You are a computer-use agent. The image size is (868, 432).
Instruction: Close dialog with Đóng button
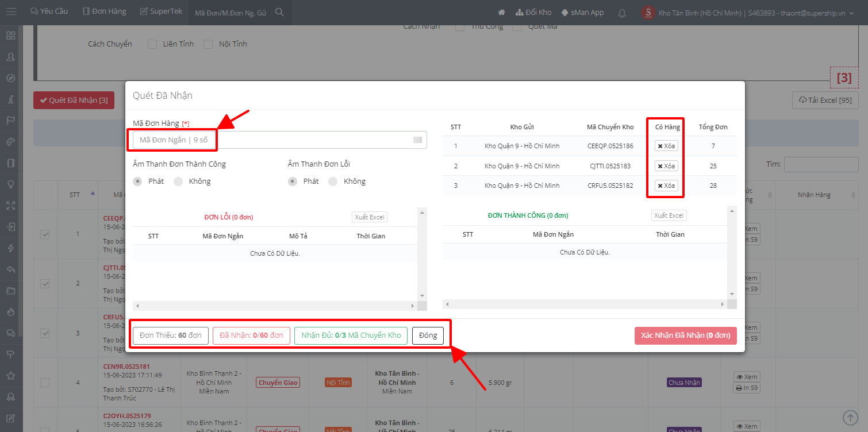tap(428, 335)
